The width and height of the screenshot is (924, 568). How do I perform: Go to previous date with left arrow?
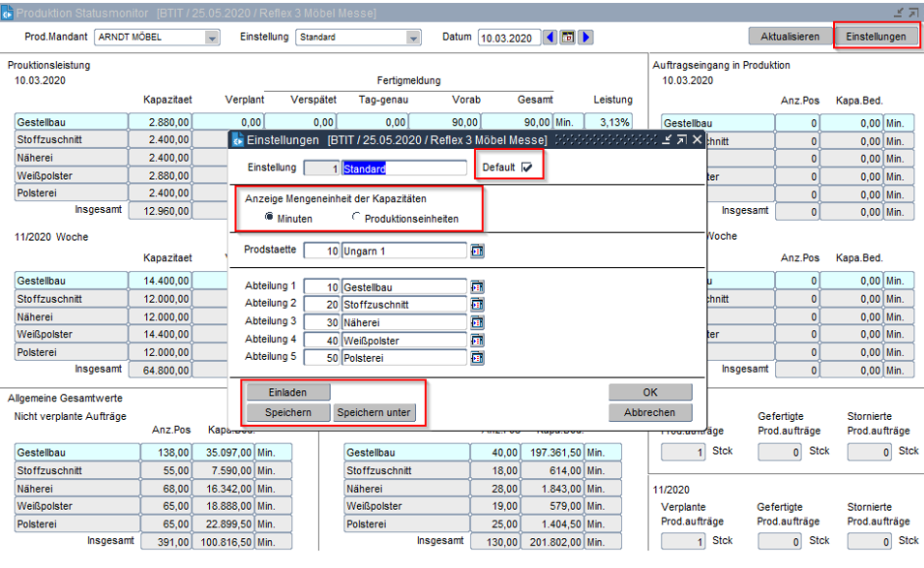click(551, 38)
